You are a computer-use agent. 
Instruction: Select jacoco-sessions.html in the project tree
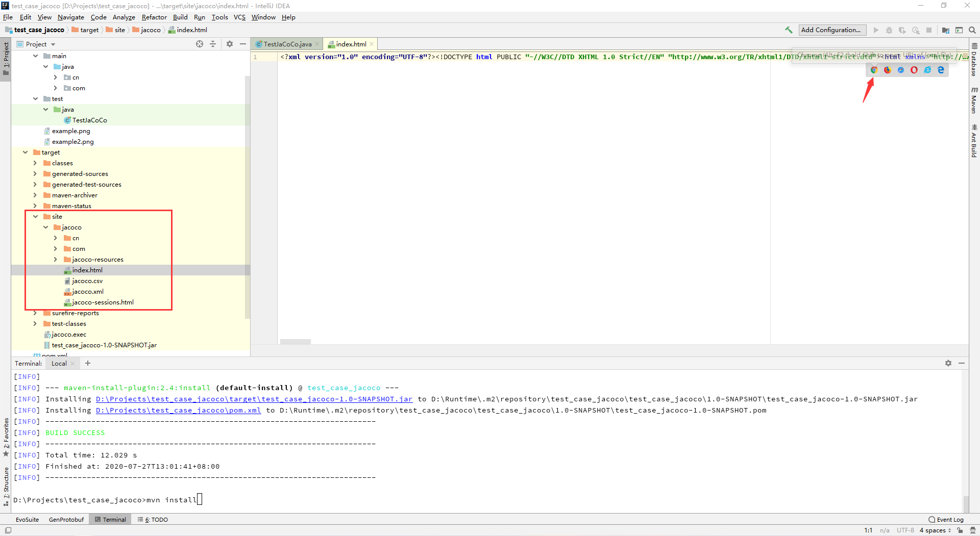pos(103,302)
